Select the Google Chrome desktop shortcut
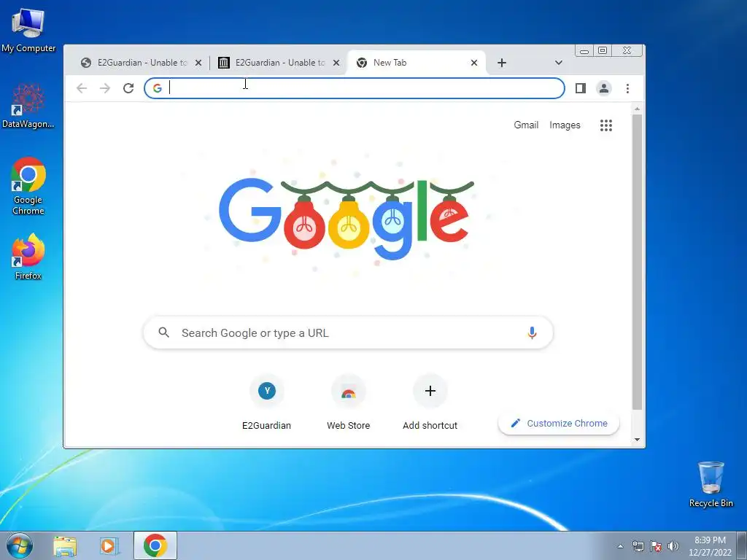The height and width of the screenshot is (560, 747). tap(28, 186)
